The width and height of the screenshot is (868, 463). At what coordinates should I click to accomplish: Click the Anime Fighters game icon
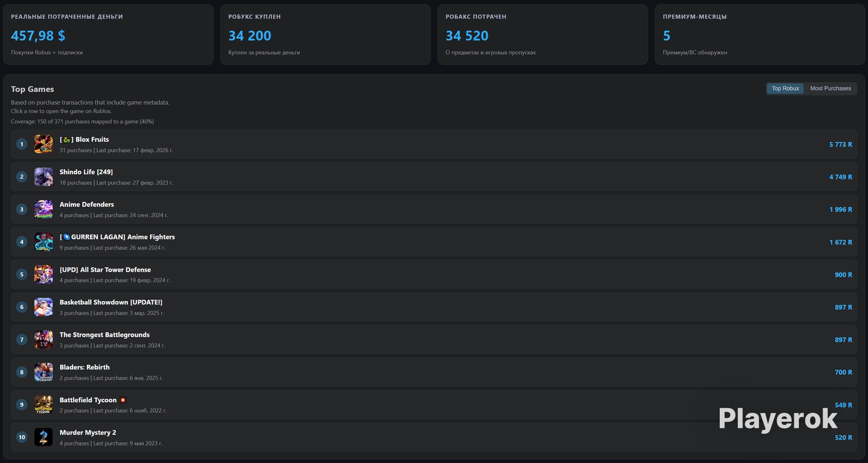point(44,242)
